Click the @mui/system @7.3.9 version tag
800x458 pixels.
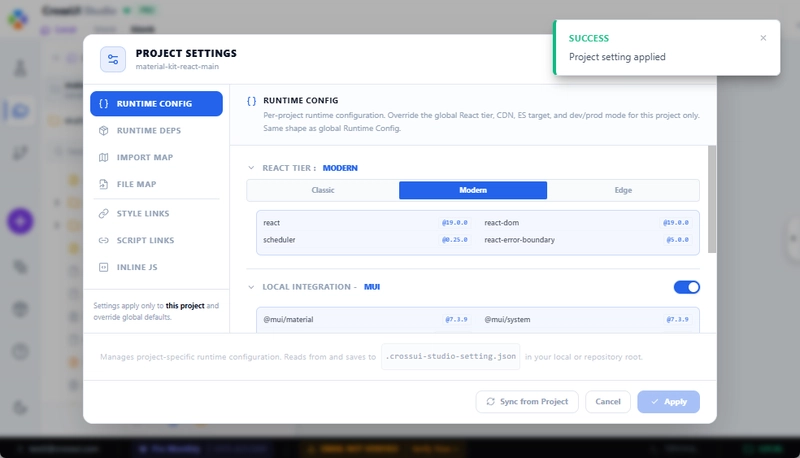[x=678, y=320]
